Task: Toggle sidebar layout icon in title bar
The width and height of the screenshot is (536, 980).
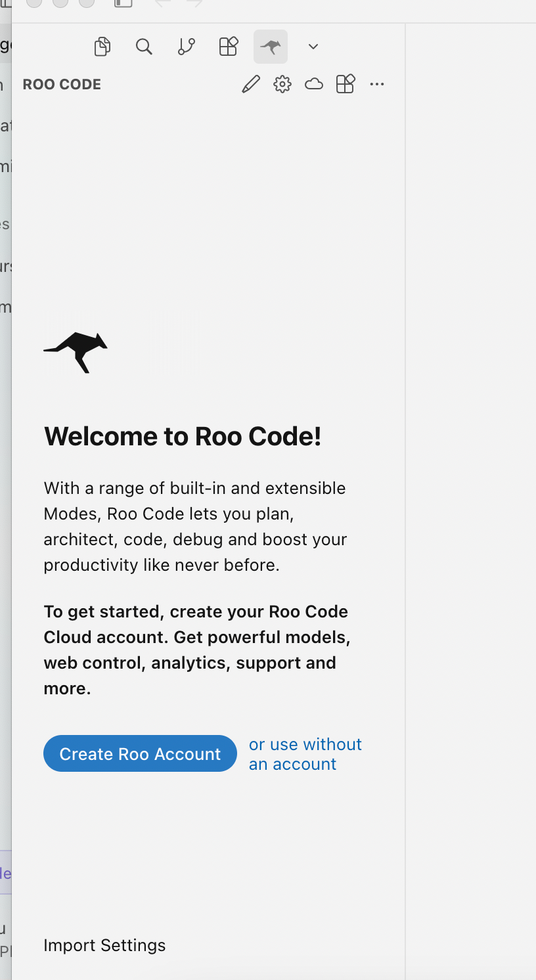Action: 123,3
